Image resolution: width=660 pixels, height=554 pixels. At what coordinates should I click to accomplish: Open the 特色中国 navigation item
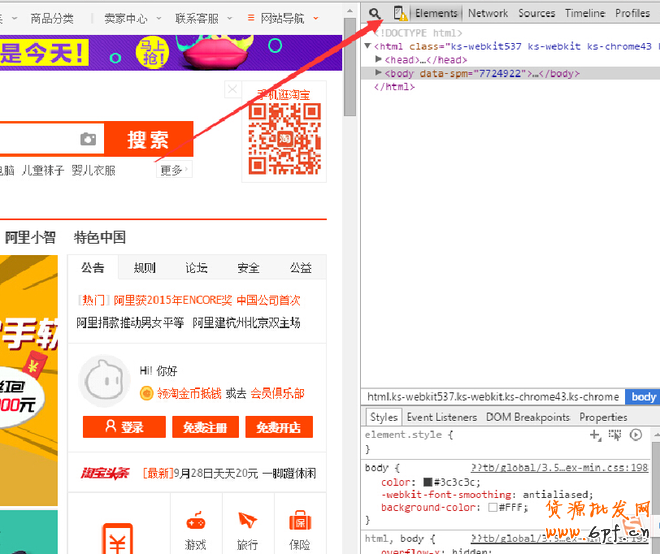100,237
